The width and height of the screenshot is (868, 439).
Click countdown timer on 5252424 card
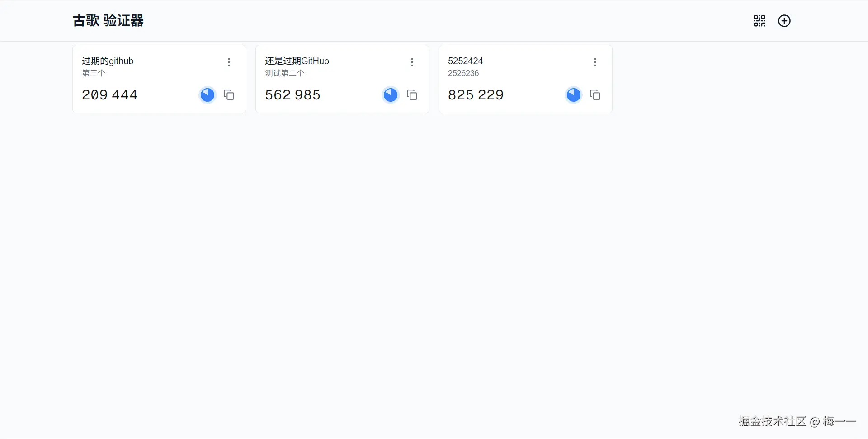(x=574, y=95)
